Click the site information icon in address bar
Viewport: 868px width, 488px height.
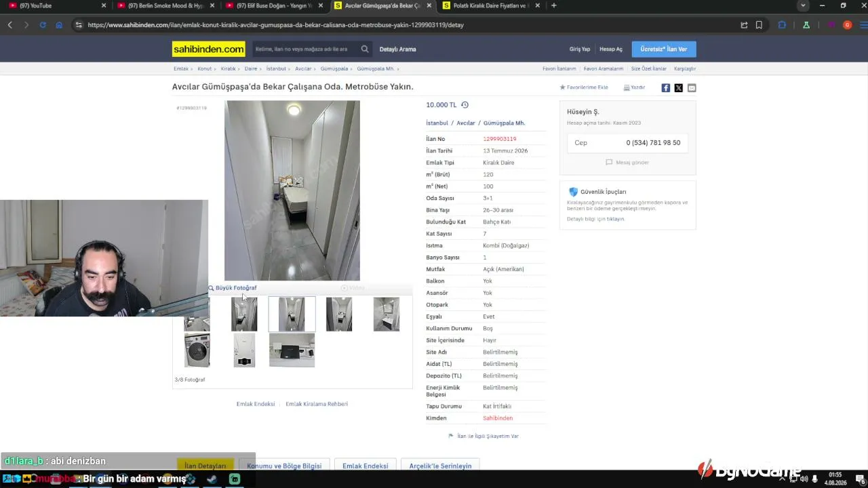pos(79,25)
